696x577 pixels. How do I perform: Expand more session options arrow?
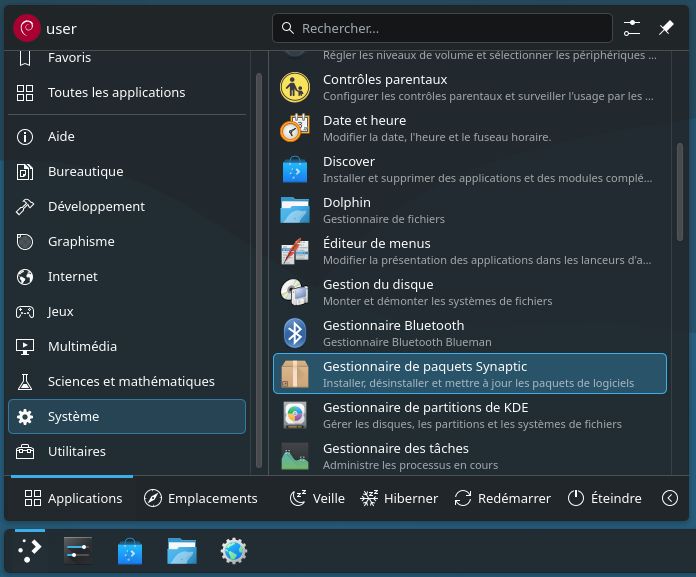(x=670, y=498)
